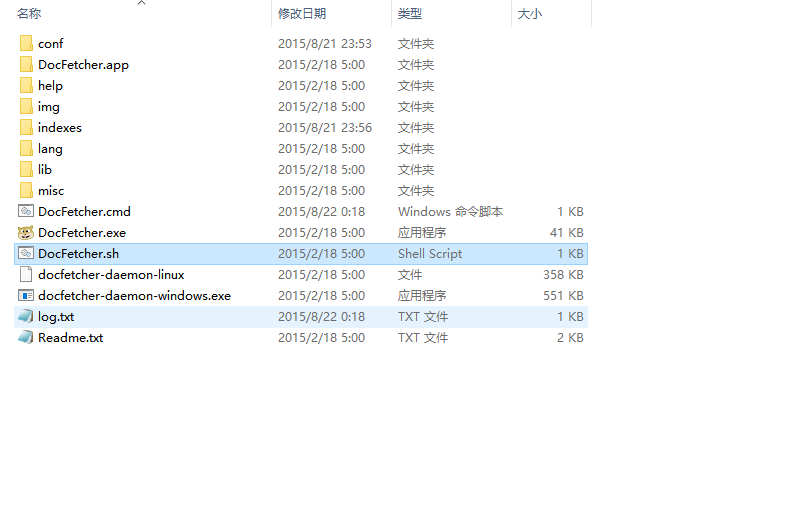The width and height of the screenshot is (799, 527).
Task: Click the DocFetcher.sh script icon
Action: 26,253
